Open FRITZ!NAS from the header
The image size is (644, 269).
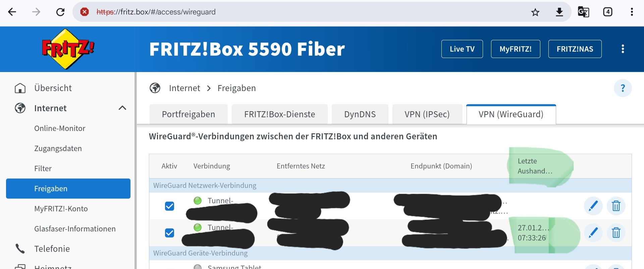point(575,49)
